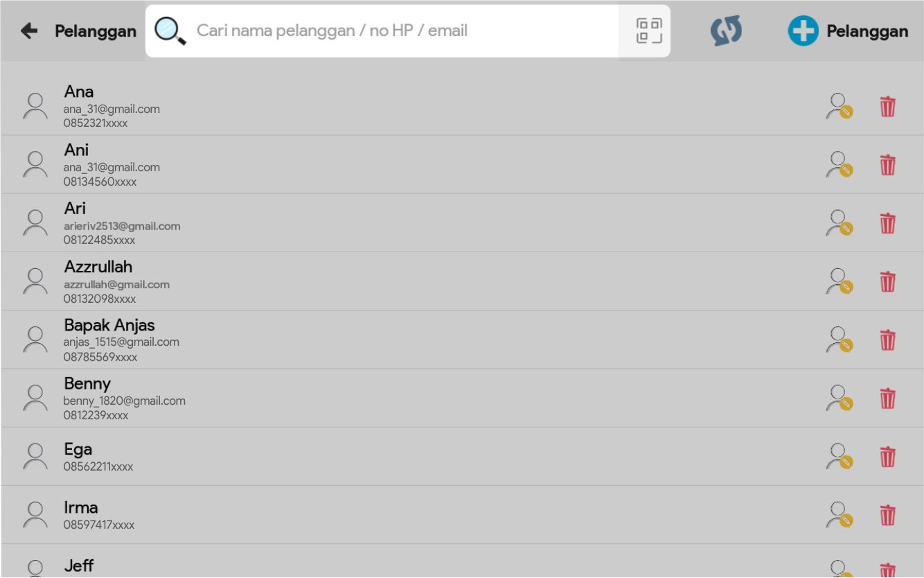
Task: Click the Pelanggan add customer label
Action: 867,32
